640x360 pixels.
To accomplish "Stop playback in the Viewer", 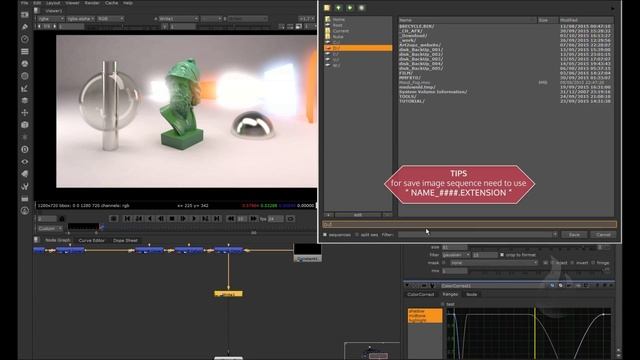I will point(172,219).
